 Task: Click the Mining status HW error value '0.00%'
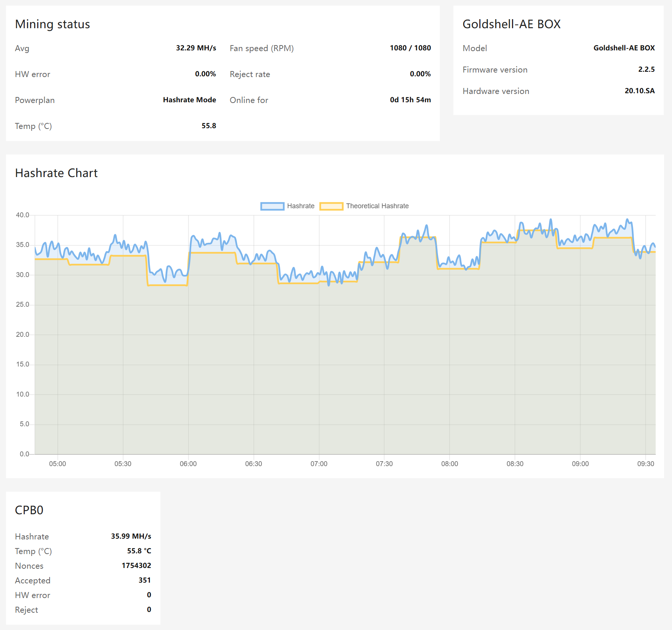205,74
